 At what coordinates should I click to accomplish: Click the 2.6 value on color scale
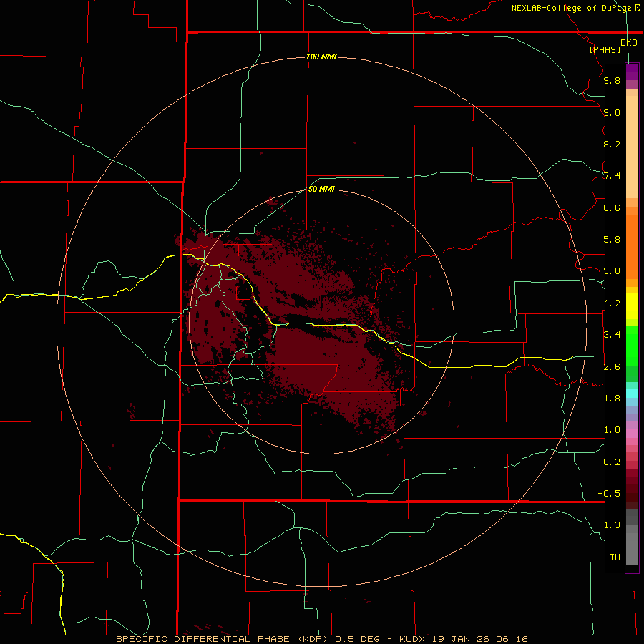coord(612,367)
